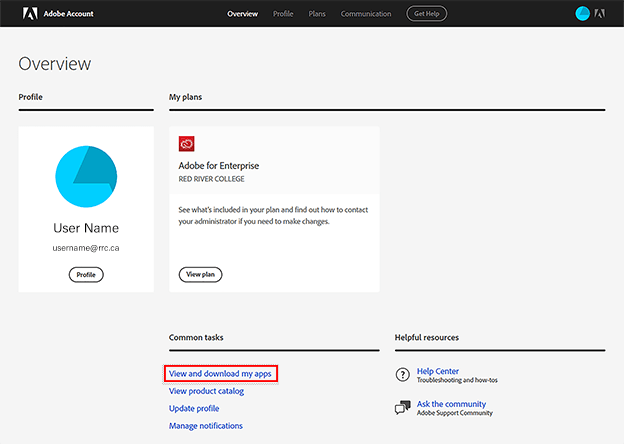The width and height of the screenshot is (624, 444).
Task: Click the My plans heading
Action: [185, 97]
